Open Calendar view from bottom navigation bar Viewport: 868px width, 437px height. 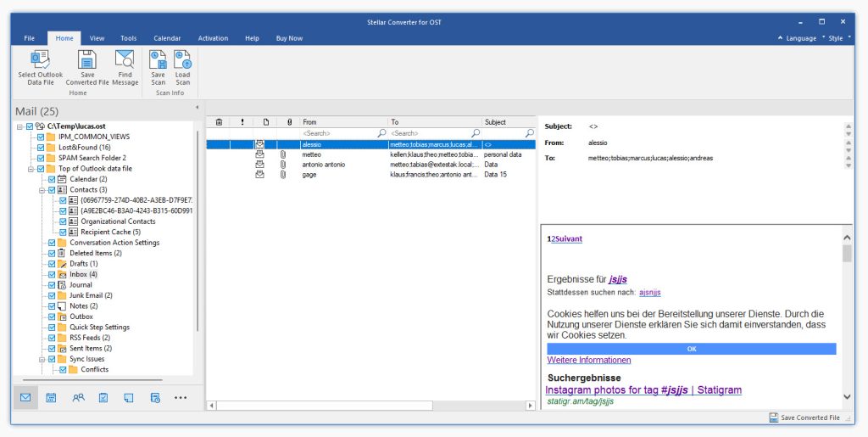[x=51, y=398]
